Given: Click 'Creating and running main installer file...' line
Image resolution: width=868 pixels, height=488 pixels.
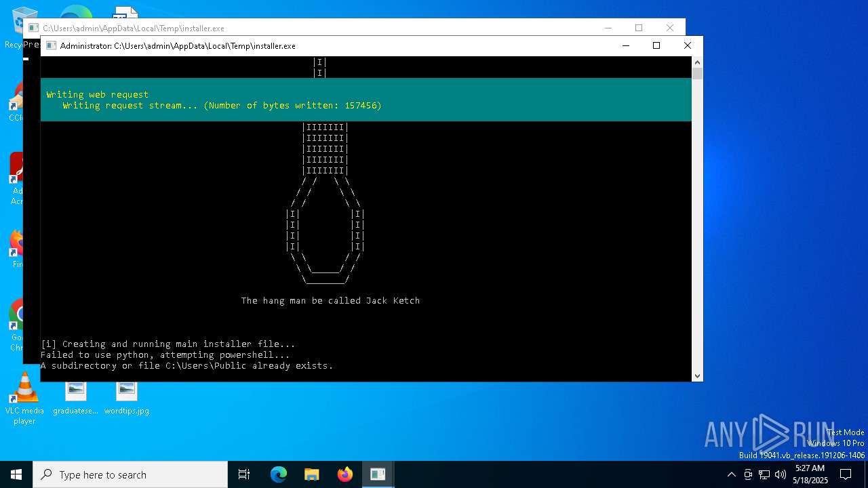Looking at the screenshot, I should 167,344.
